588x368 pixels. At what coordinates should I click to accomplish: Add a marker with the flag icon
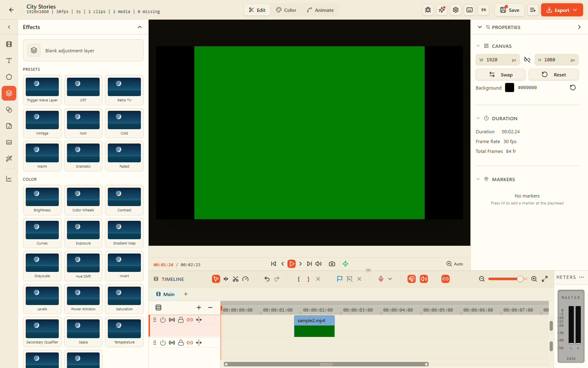coord(339,279)
